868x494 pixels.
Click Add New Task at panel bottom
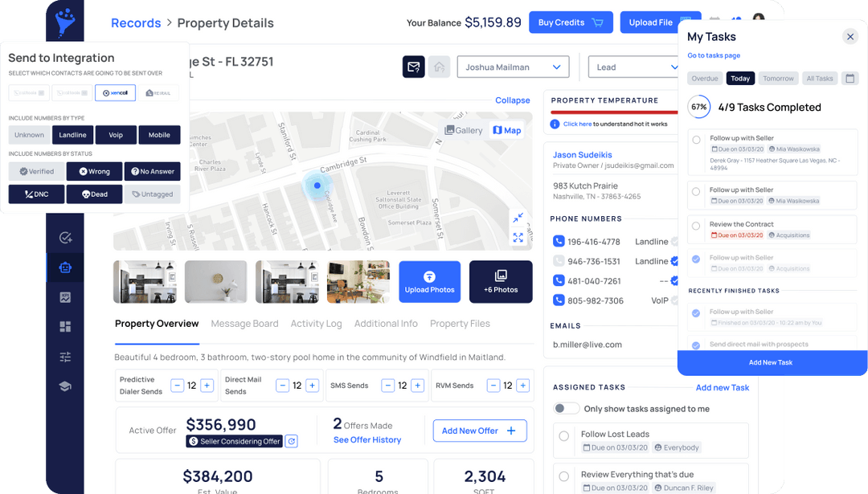(772, 362)
